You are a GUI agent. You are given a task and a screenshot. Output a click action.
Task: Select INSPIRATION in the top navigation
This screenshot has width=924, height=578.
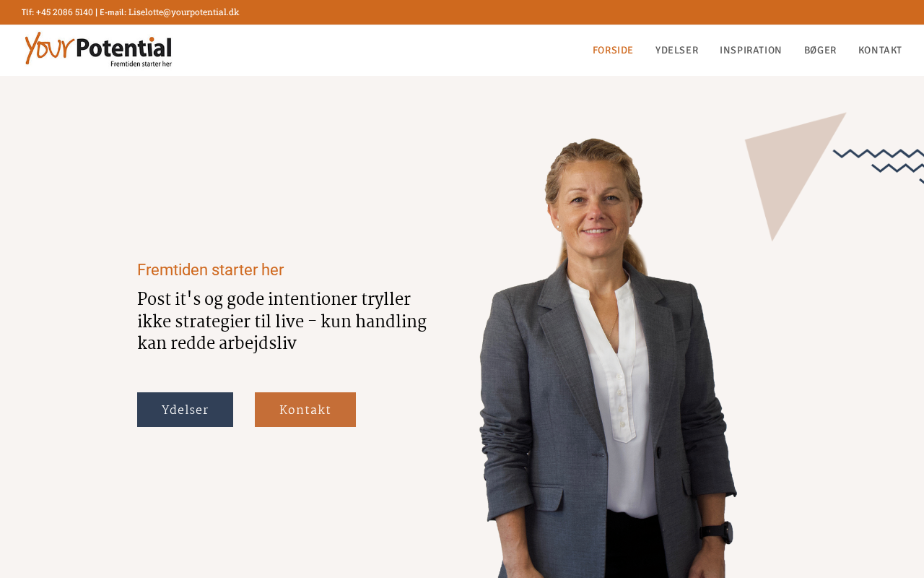click(x=751, y=51)
